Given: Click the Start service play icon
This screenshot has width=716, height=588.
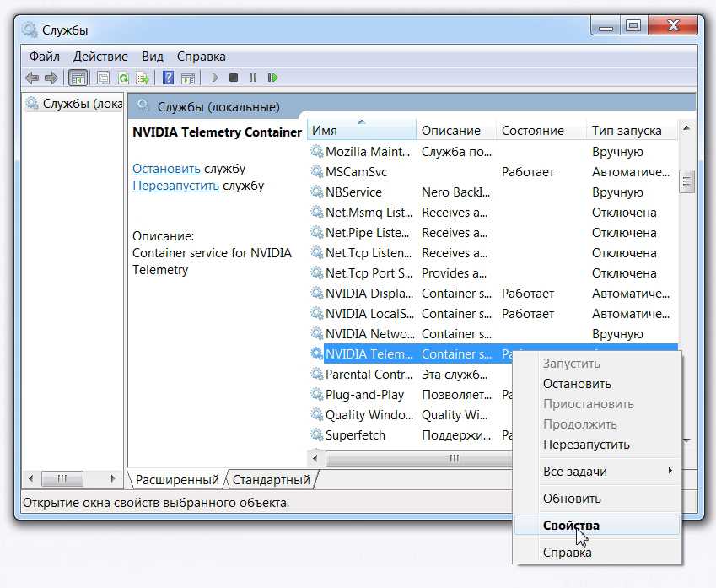Looking at the screenshot, I should click(x=215, y=78).
